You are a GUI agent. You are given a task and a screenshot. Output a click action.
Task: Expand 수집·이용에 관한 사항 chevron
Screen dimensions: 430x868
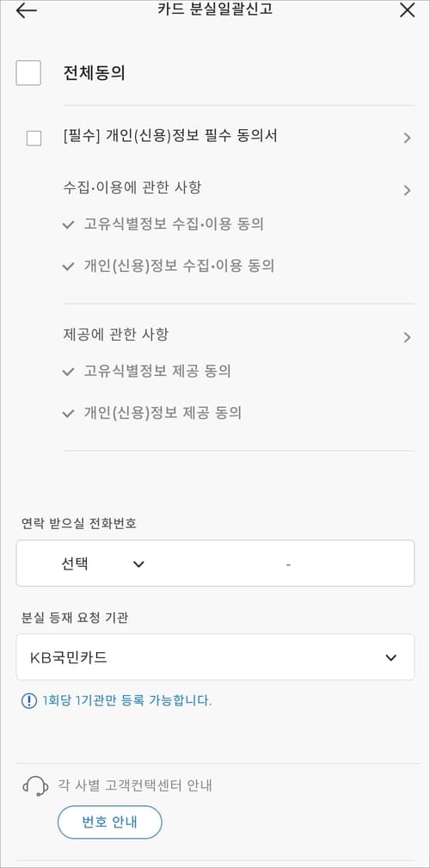pos(408,190)
